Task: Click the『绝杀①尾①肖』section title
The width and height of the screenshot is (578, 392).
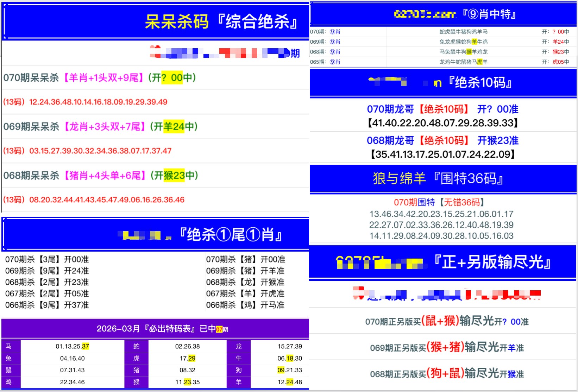Action: pos(231,235)
